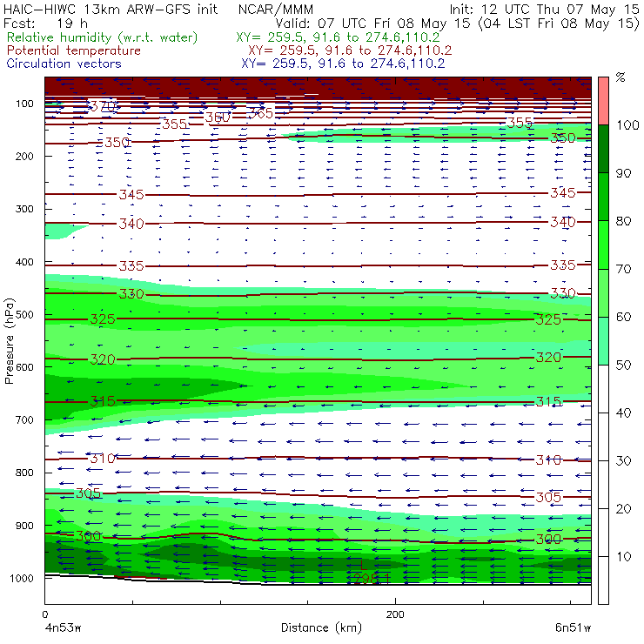Pick the 80–90% green colorbar swatch
The width and height of the screenshot is (644, 644).
click(603, 197)
